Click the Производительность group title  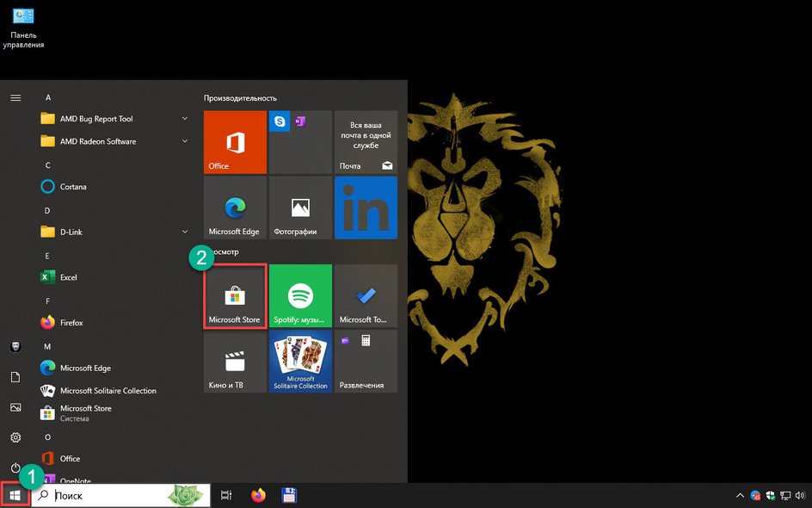pyautogui.click(x=240, y=98)
